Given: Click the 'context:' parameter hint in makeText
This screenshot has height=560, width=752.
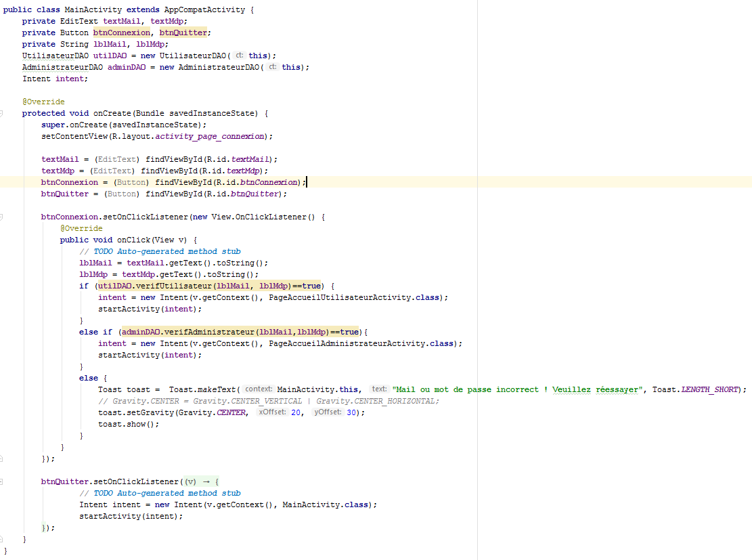Looking at the screenshot, I should coord(259,389).
